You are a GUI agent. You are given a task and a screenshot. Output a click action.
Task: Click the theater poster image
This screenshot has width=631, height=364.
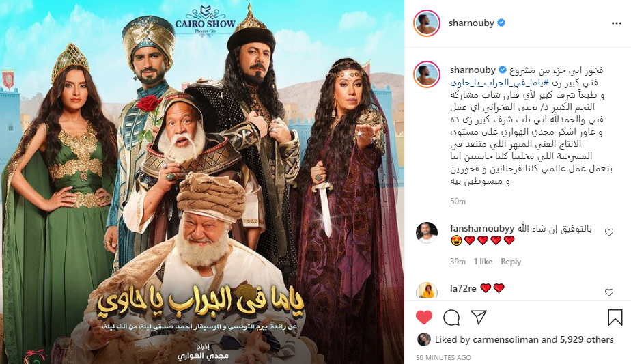[x=202, y=182]
